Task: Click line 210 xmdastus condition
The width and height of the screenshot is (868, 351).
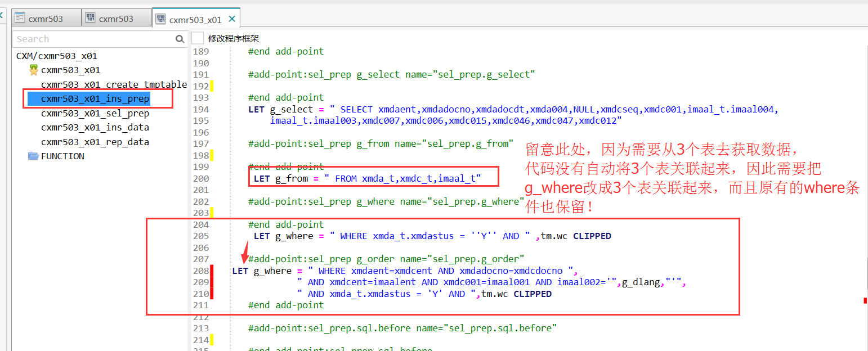Action: click(424, 294)
